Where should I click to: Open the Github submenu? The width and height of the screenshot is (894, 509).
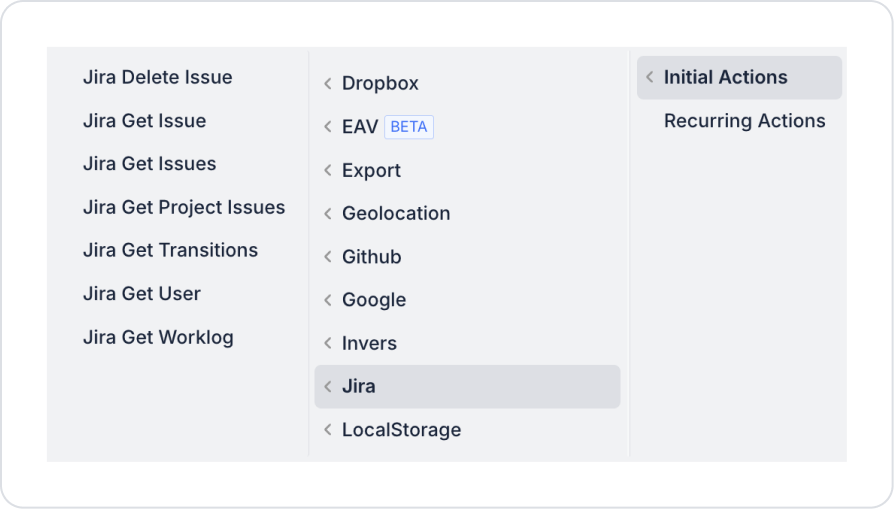(467, 257)
